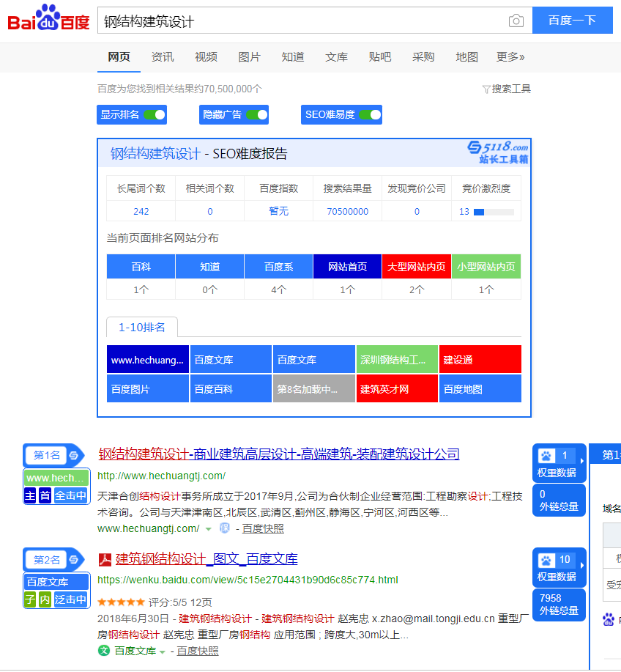Switch to the 图片 tab
The height and width of the screenshot is (672, 621).
pyautogui.click(x=249, y=57)
